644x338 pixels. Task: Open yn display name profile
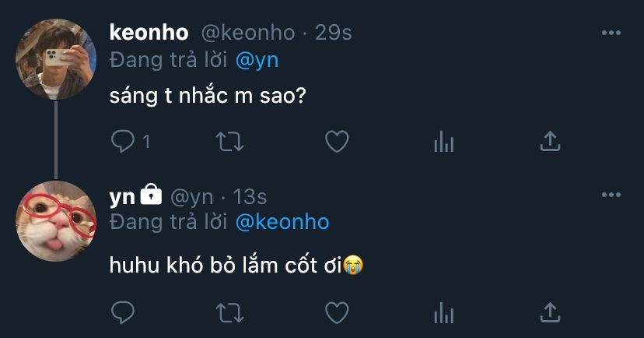pyautogui.click(x=123, y=196)
